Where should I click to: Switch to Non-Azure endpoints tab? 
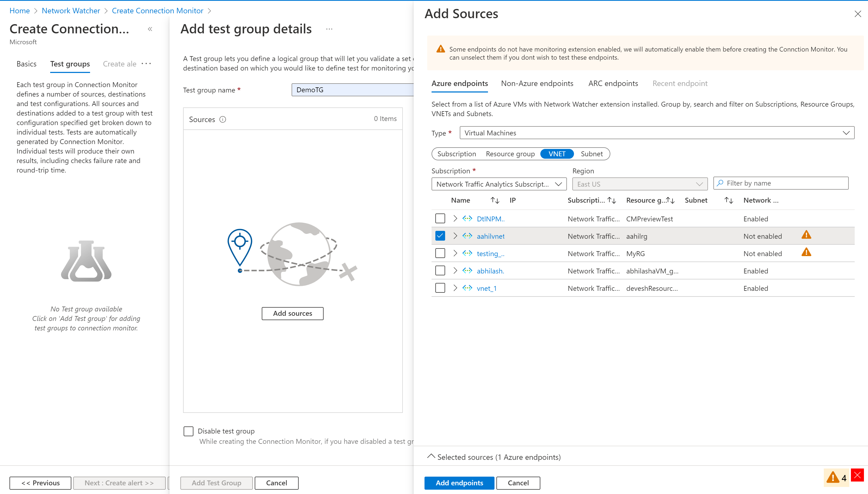pyautogui.click(x=536, y=83)
